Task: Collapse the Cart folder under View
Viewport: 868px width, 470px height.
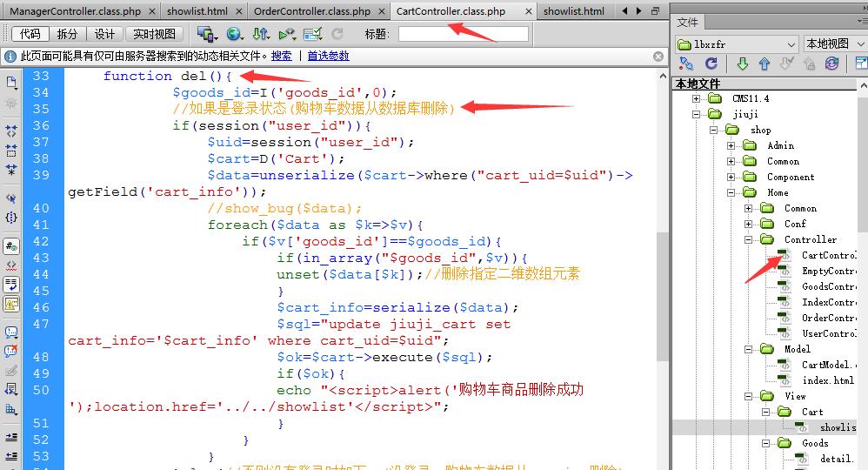Action: click(766, 412)
